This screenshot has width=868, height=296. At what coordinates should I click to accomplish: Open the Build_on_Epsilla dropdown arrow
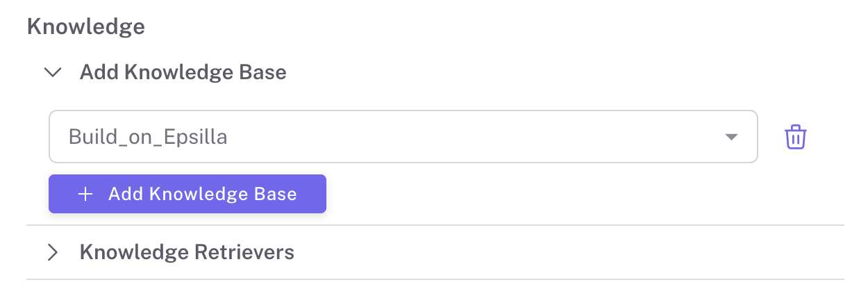731,137
